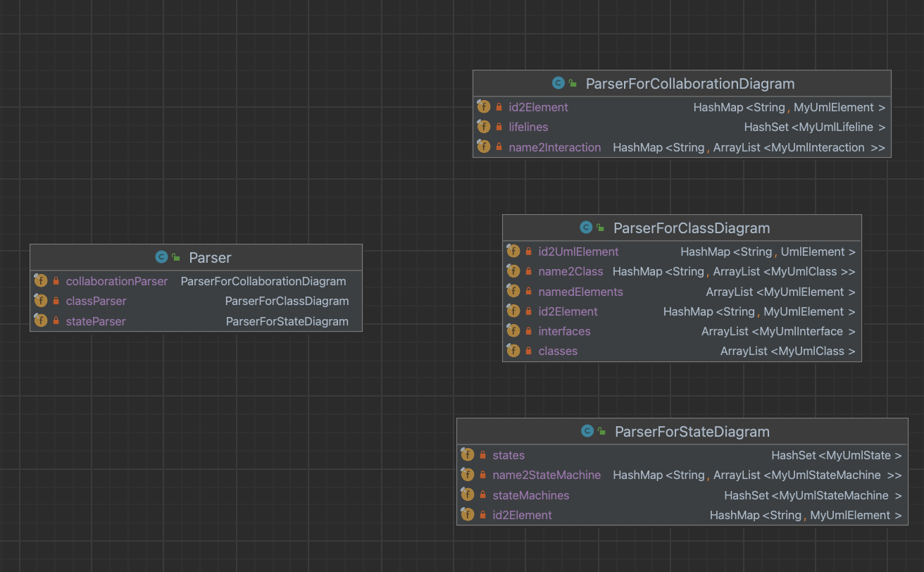
Task: Select the stateParser field name
Action: tap(96, 321)
